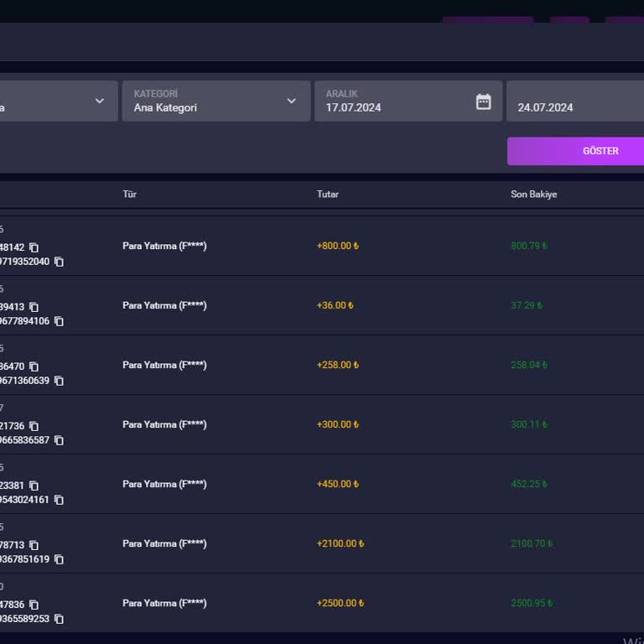Click the Son Bakiye column header
Screen dimensions: 644x644
533,195
